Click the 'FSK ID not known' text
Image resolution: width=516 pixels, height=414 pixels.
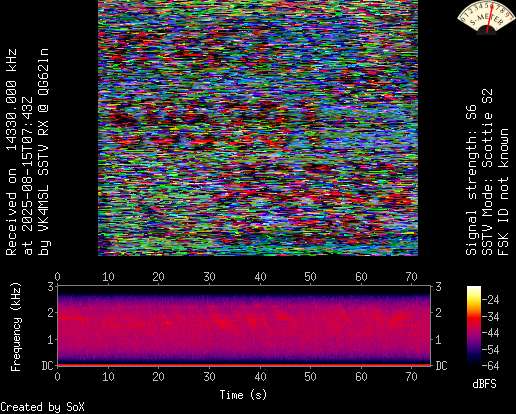pos(504,192)
